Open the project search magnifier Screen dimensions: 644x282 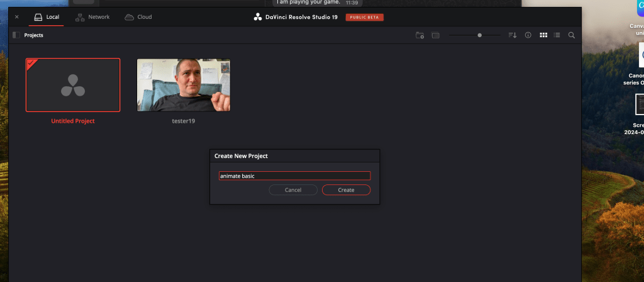coord(571,35)
